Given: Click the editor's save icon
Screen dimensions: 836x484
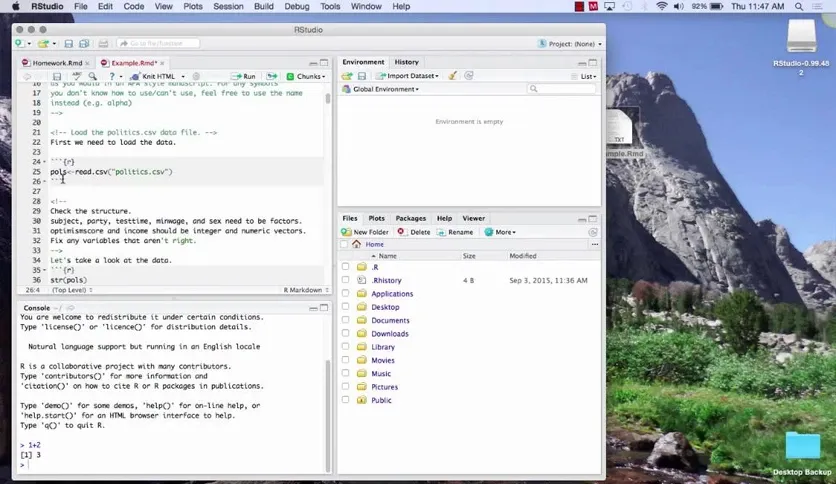Looking at the screenshot, I should pyautogui.click(x=57, y=76).
